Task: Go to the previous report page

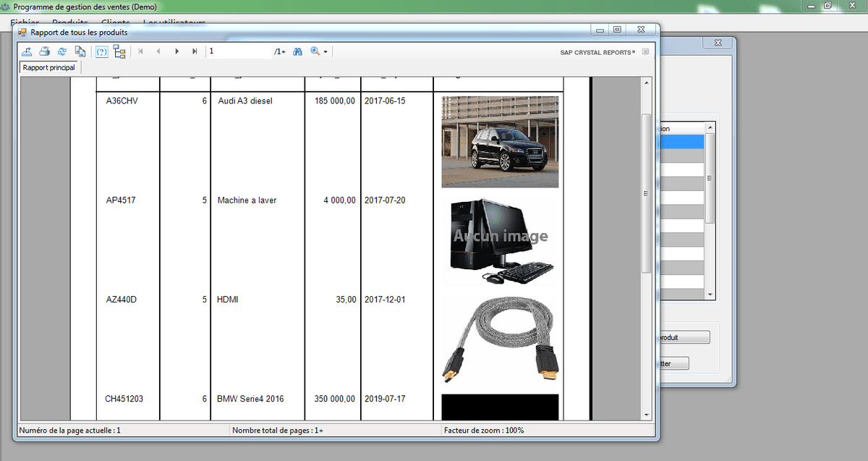Action: point(158,51)
